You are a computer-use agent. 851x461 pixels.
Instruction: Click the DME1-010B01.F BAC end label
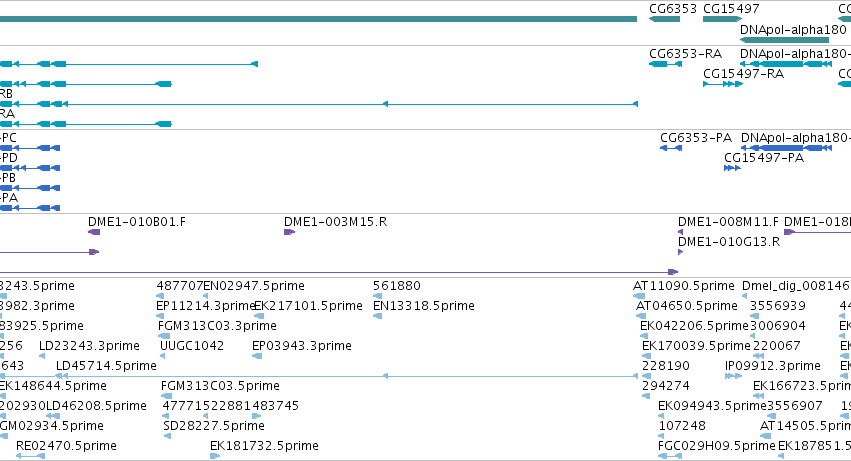(137, 222)
